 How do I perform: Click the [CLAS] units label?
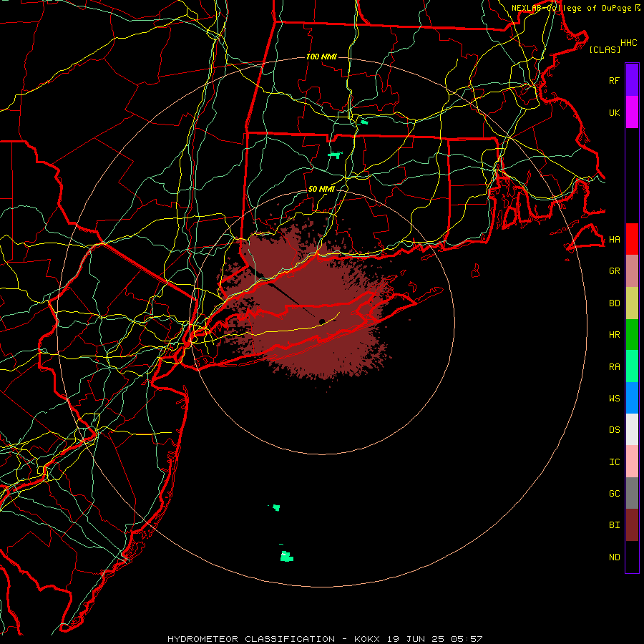[x=605, y=49]
